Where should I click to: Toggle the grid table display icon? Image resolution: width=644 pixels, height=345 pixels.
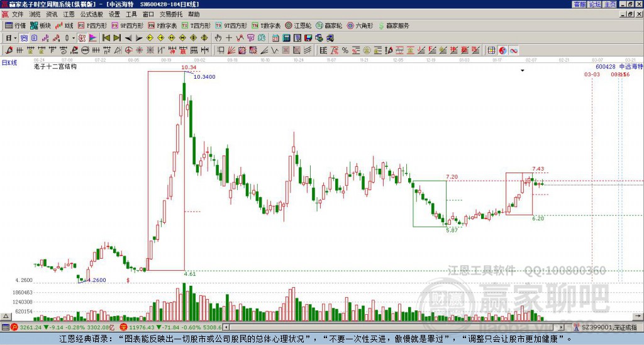[492, 50]
